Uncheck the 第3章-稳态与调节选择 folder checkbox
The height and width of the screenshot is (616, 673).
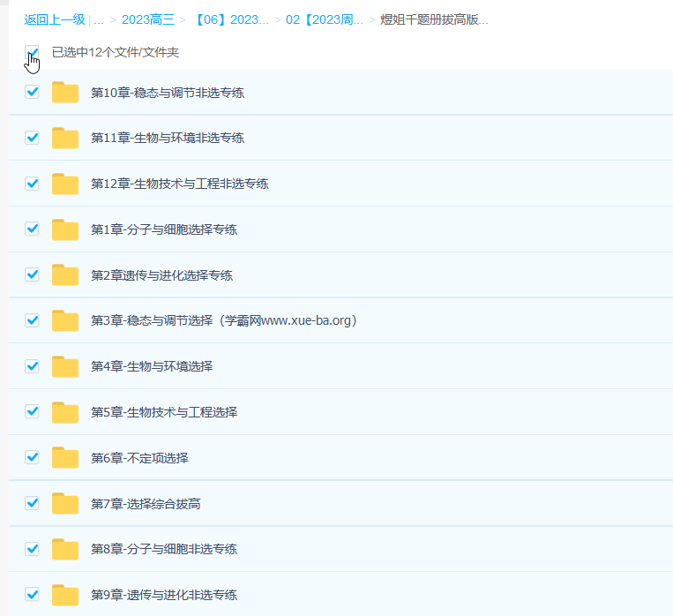pos(33,320)
